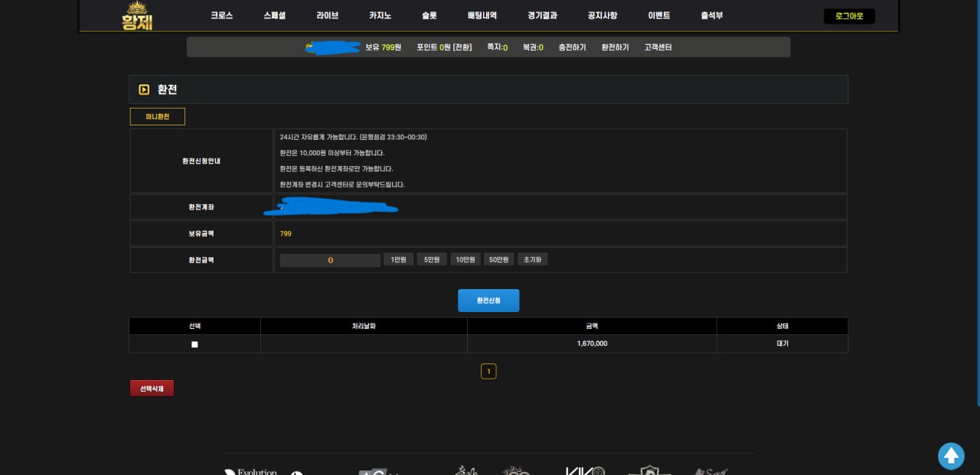
Task: Reset the amount with 초기화
Action: [532, 260]
